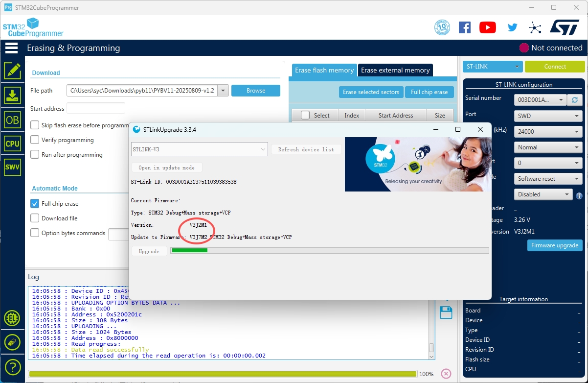Open Option Bytes OB panel
The width and height of the screenshot is (588, 383).
tap(12, 120)
